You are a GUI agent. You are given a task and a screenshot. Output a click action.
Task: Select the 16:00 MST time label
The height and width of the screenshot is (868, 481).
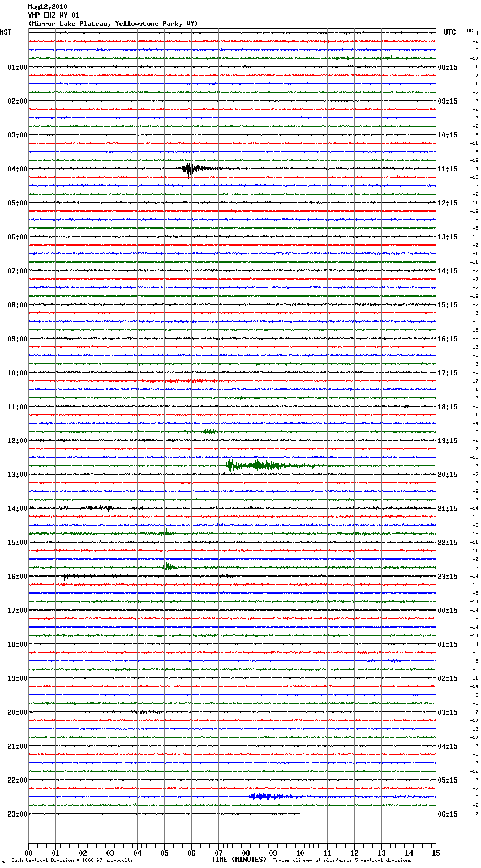[17, 577]
